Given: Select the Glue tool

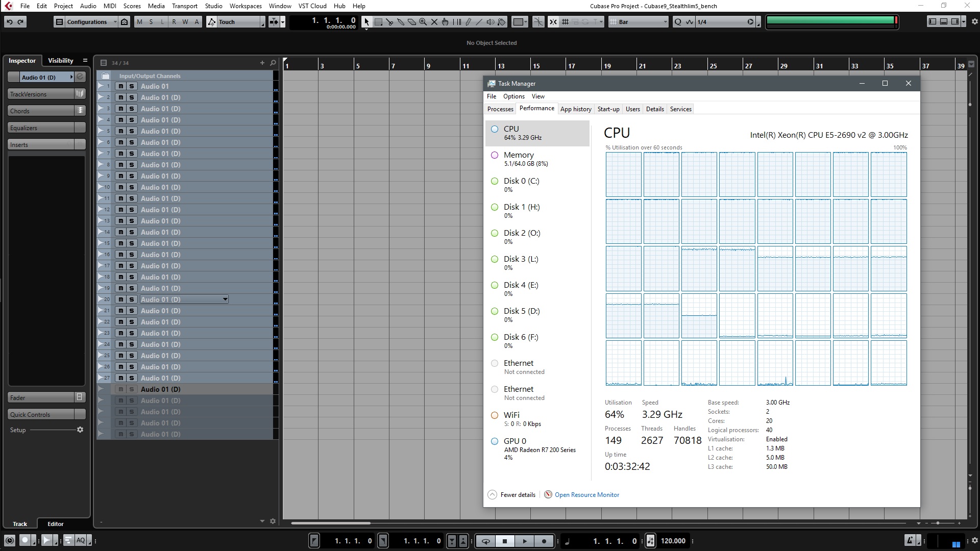Looking at the screenshot, I should 401,22.
